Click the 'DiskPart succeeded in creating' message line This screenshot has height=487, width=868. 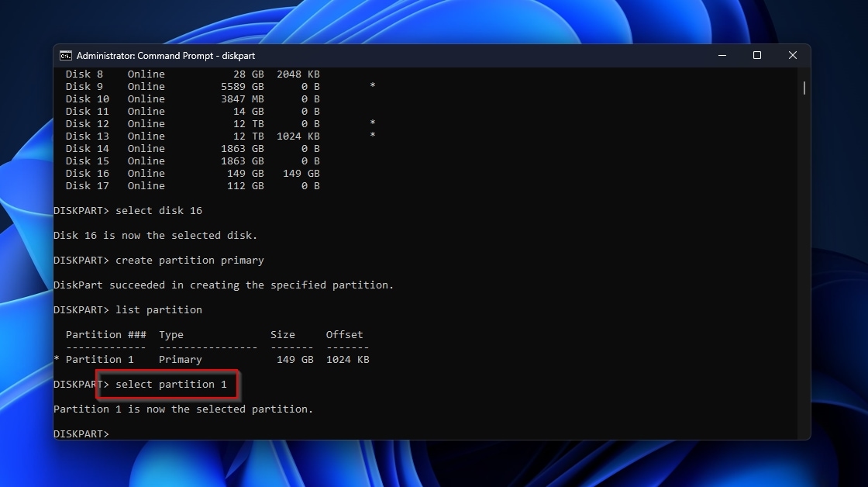[x=223, y=285]
